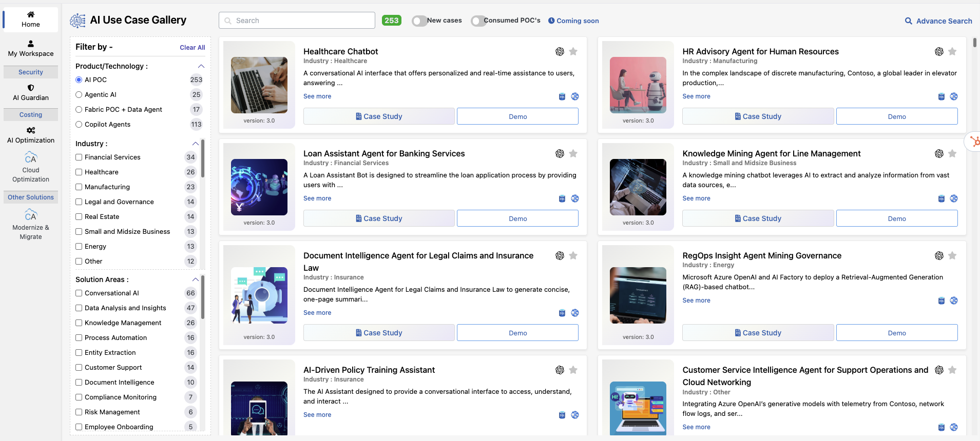Click the Advance Search magnifier icon
This screenshot has height=441, width=980.
click(908, 21)
